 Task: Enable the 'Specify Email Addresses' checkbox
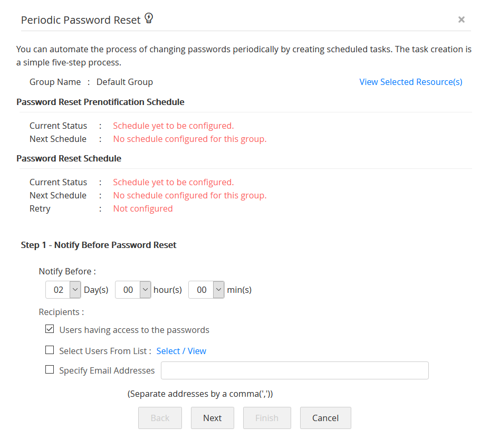click(49, 369)
